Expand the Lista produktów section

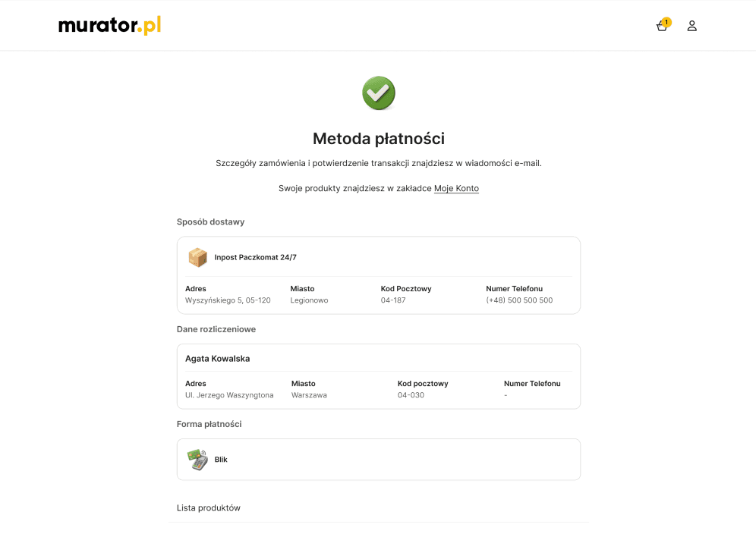(208, 507)
